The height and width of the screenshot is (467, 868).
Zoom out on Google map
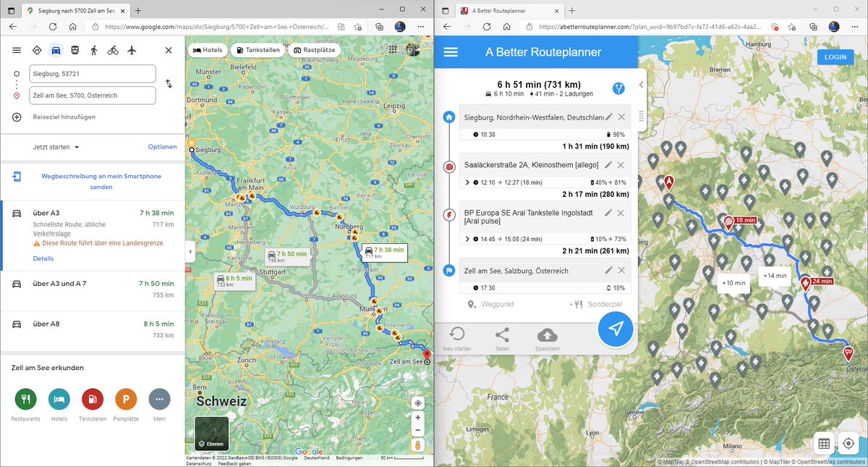click(x=417, y=430)
